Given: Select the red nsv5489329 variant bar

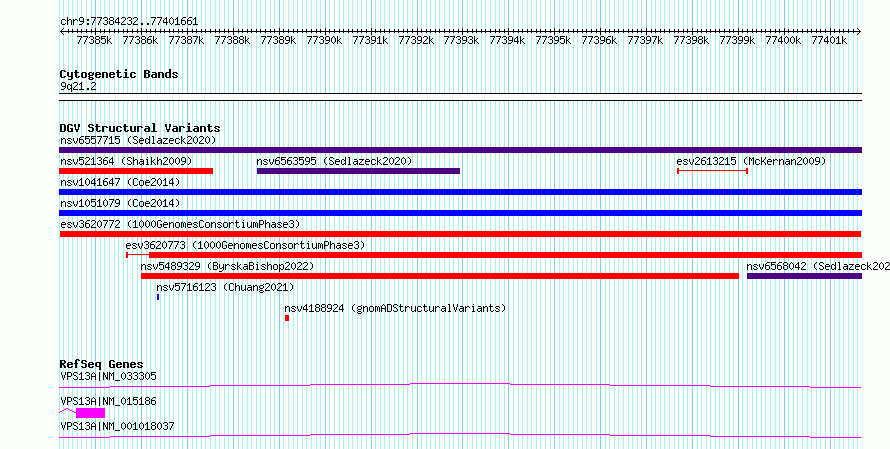Looking at the screenshot, I should [440, 276].
